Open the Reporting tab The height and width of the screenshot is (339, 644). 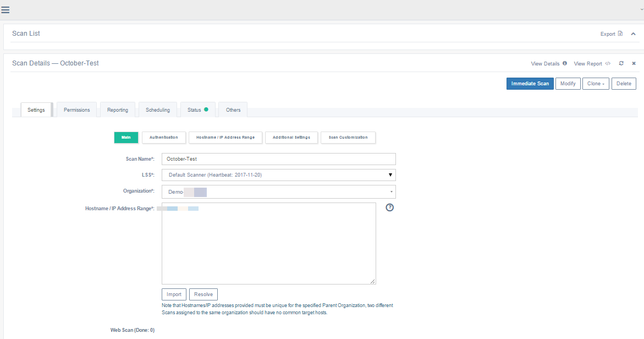pos(118,110)
